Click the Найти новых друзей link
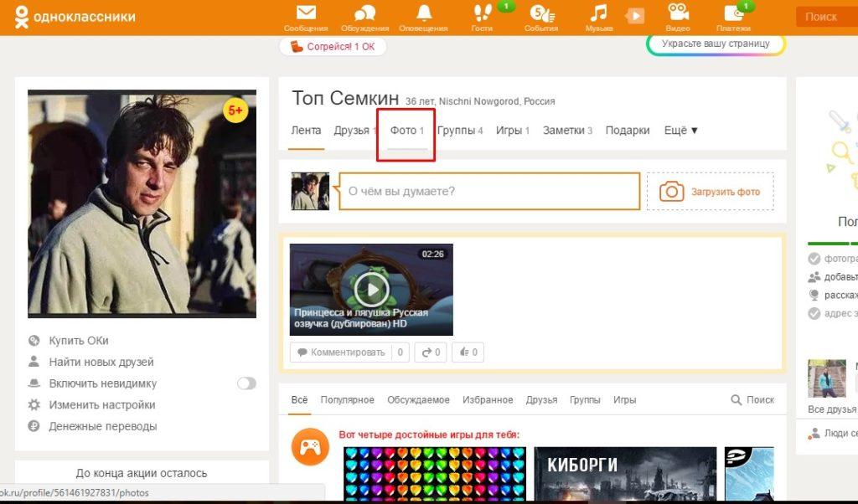The width and height of the screenshot is (858, 504). pyautogui.click(x=101, y=362)
